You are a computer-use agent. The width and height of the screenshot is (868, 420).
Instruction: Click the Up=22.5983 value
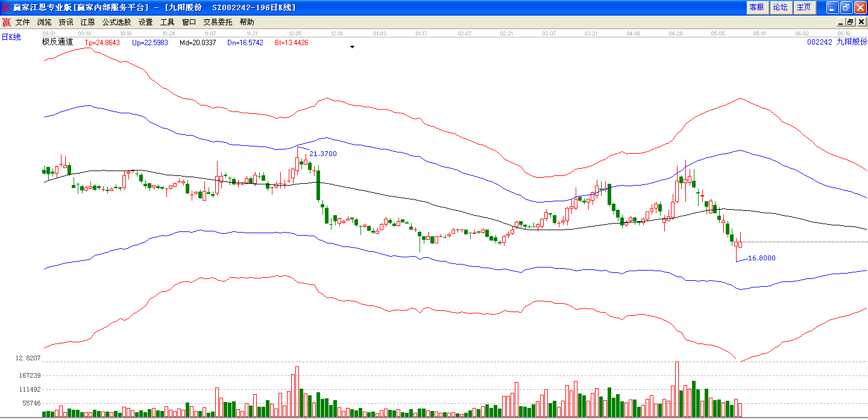coord(150,43)
